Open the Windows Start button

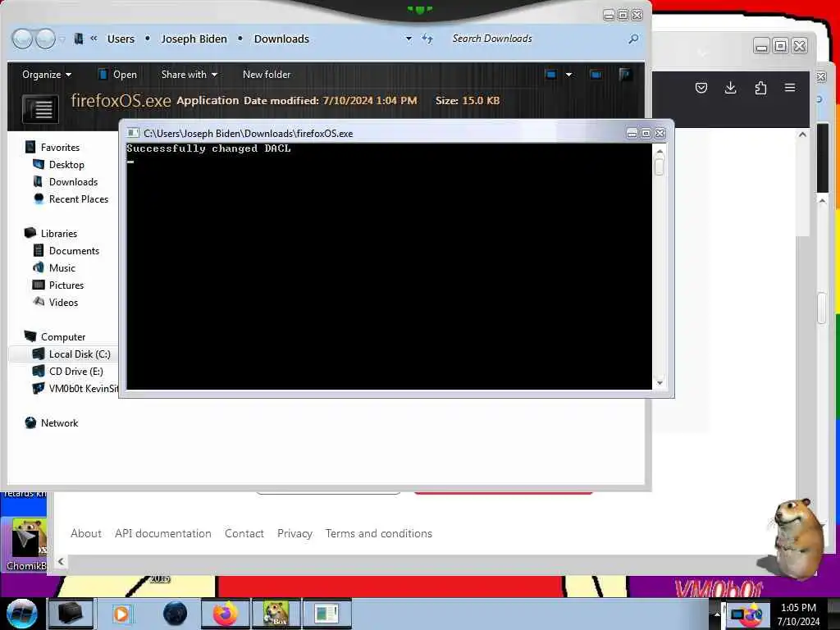point(22,614)
